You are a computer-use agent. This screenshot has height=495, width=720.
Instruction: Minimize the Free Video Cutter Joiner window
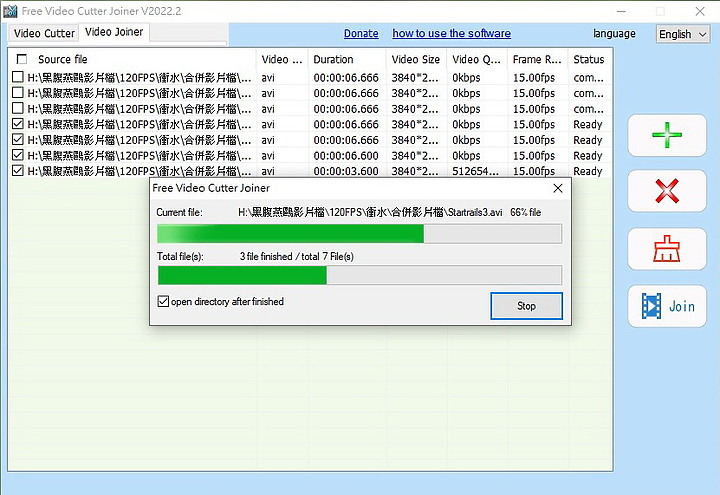click(x=621, y=11)
